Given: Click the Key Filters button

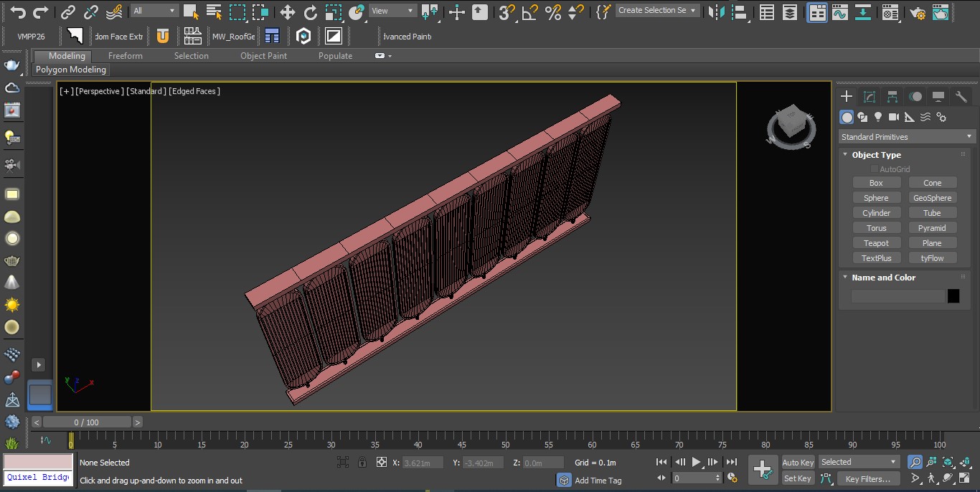Looking at the screenshot, I should 867,479.
